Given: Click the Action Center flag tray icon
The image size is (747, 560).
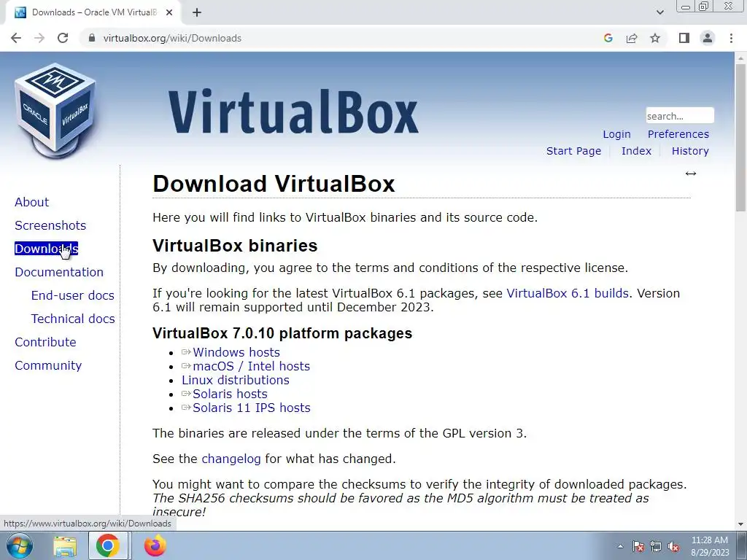Looking at the screenshot, I should (x=638, y=546).
